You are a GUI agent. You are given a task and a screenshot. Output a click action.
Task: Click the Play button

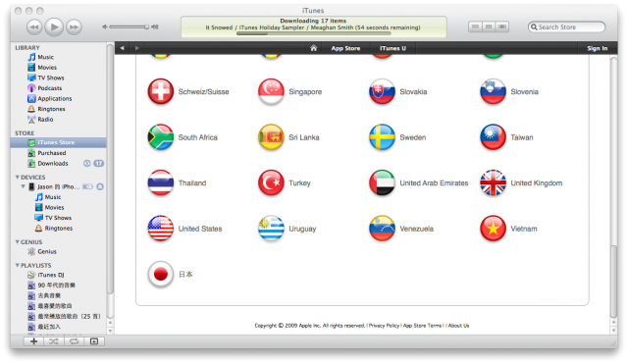54,27
